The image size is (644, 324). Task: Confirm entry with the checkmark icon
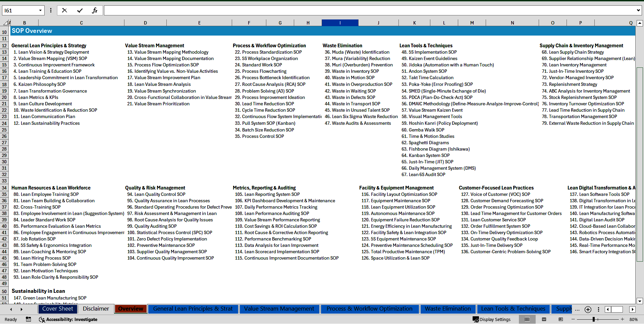click(x=80, y=10)
